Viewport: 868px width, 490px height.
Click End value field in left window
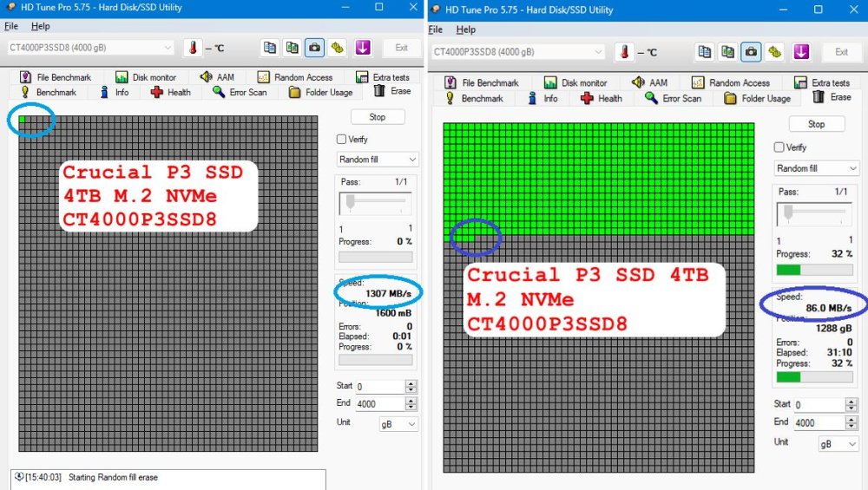(380, 404)
